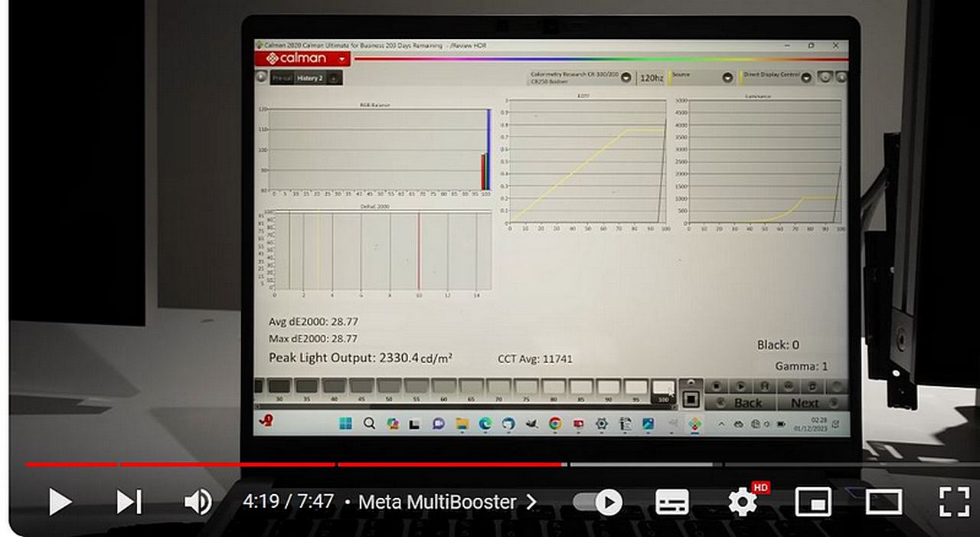This screenshot has width=980, height=537.
Task: Click the 'Gamma: 1' value
Action: tap(801, 366)
